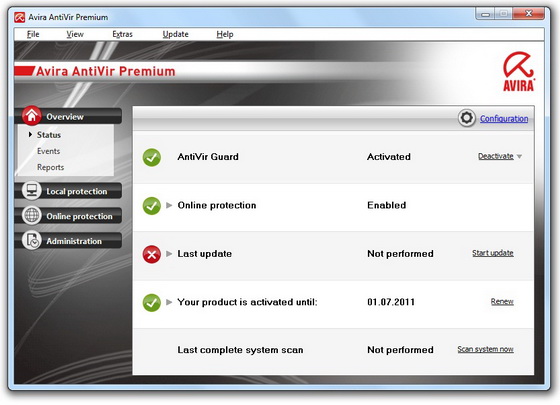The width and height of the screenshot is (560, 405).
Task: Close the Avira window
Action: pos(529,14)
